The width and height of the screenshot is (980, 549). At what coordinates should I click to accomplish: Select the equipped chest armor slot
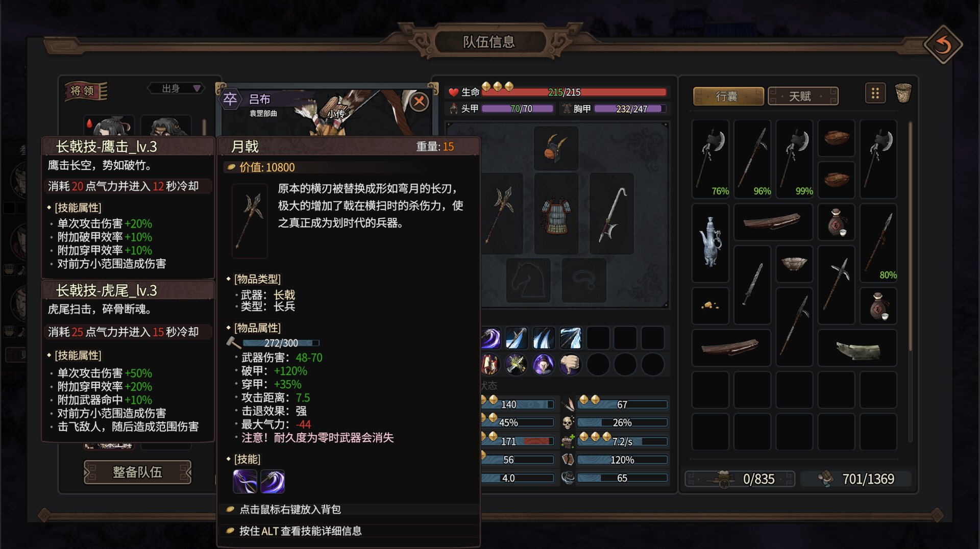(556, 213)
